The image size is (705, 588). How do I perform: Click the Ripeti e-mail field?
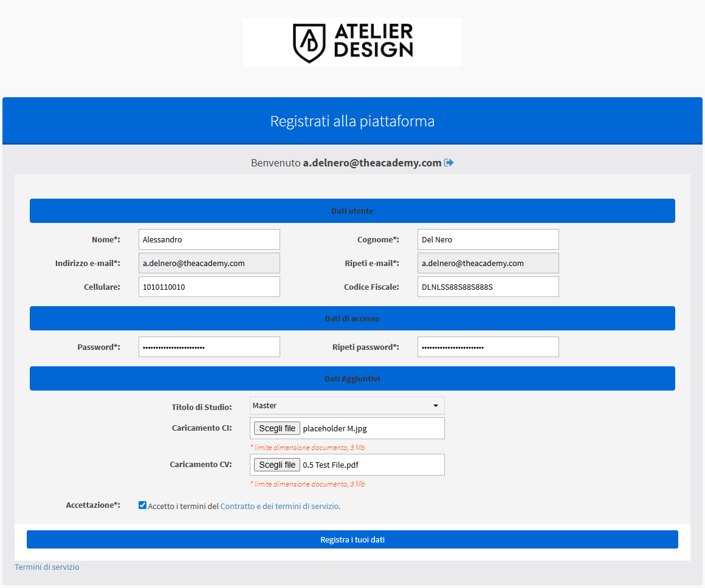click(488, 263)
